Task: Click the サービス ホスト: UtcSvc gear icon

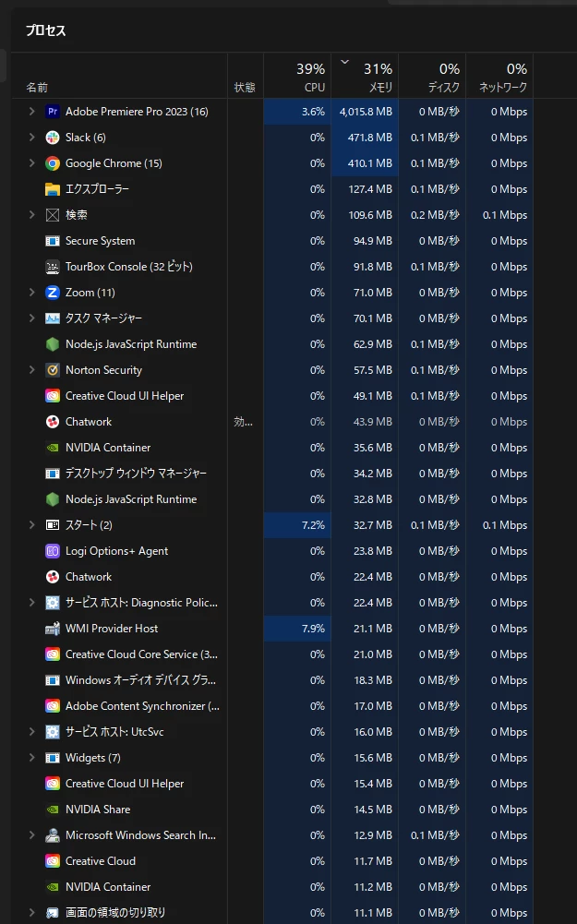Action: click(53, 732)
